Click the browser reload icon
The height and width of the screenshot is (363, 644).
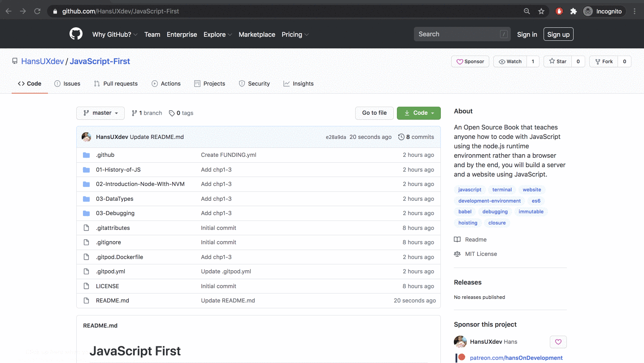coord(37,11)
